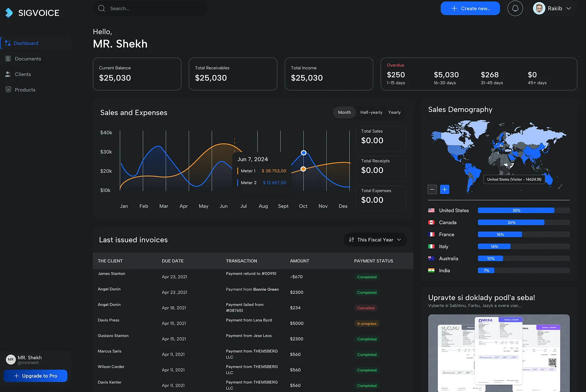This screenshot has height=392, width=586.
Task: Click the India flag icon
Action: 431,270
